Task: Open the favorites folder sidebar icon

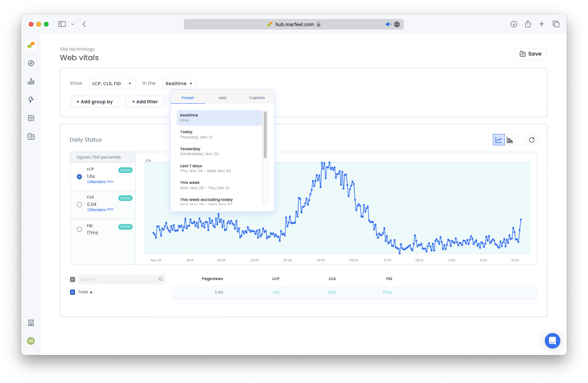Action: [31, 136]
